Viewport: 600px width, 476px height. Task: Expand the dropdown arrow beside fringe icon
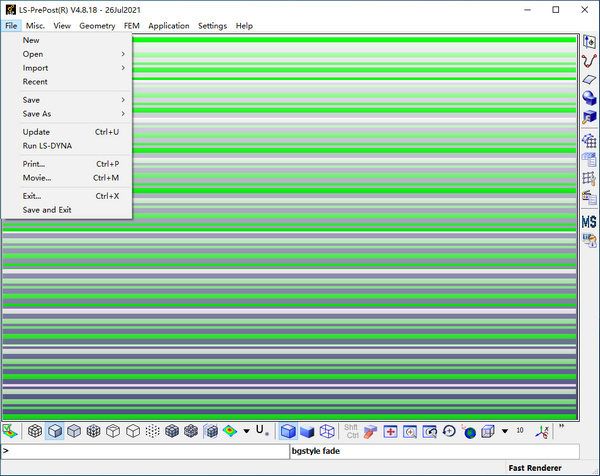click(246, 431)
